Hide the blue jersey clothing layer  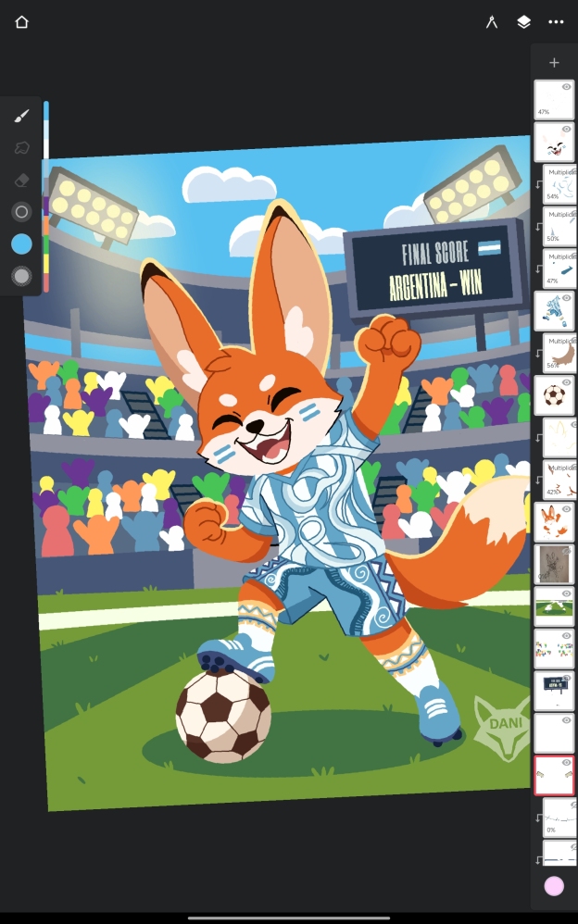566,298
